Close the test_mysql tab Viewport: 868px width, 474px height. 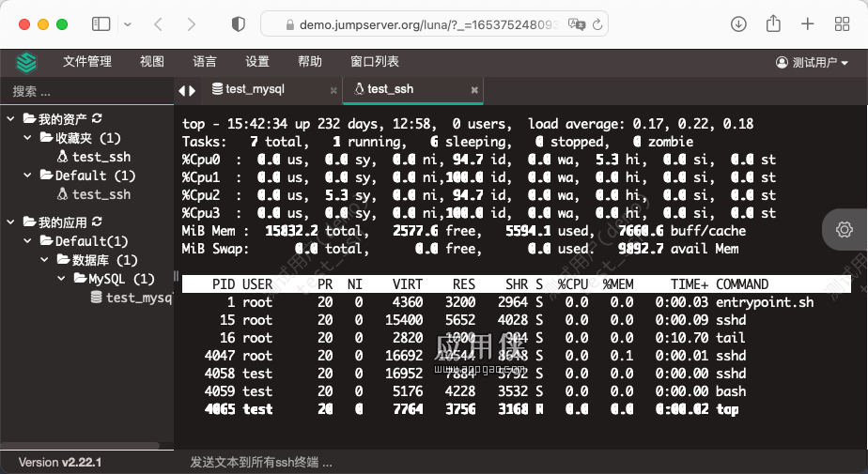pos(333,90)
